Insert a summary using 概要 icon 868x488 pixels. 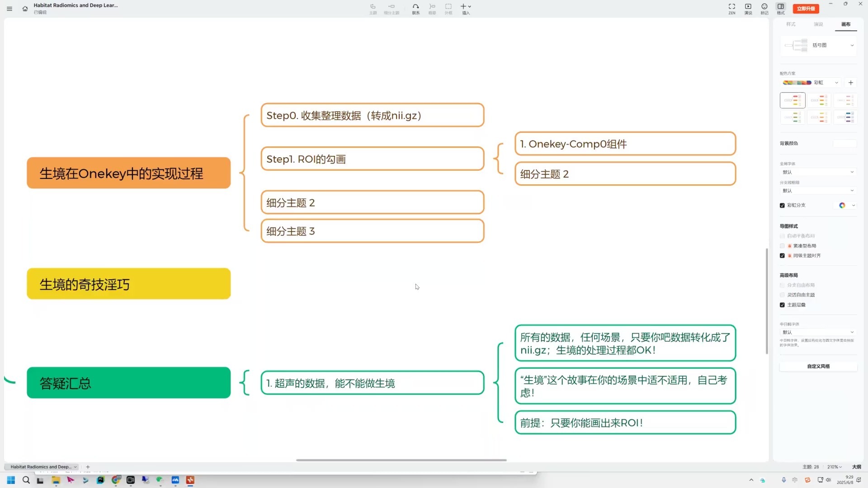[x=432, y=9]
